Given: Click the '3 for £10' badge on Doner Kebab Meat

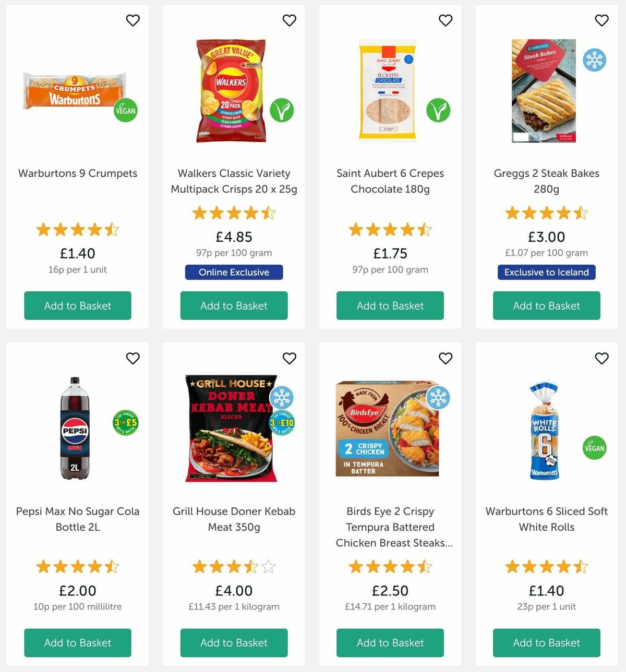Looking at the screenshot, I should tap(282, 423).
